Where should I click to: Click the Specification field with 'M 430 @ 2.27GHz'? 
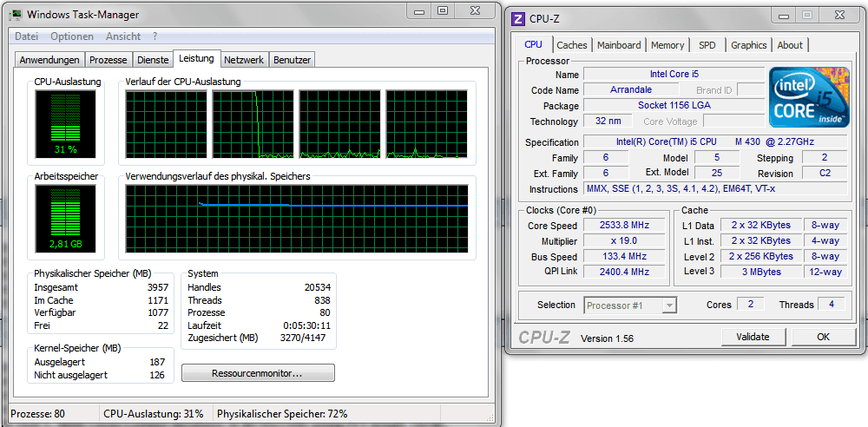715,141
